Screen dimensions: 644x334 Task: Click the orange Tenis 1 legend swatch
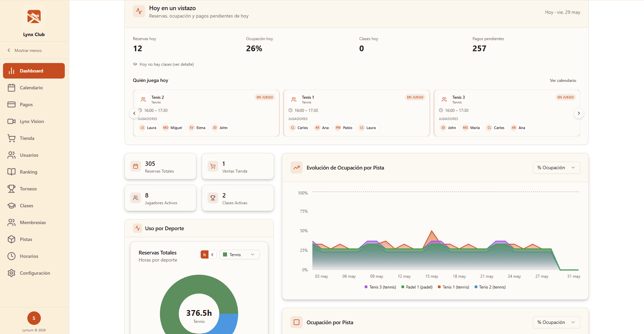point(439,287)
